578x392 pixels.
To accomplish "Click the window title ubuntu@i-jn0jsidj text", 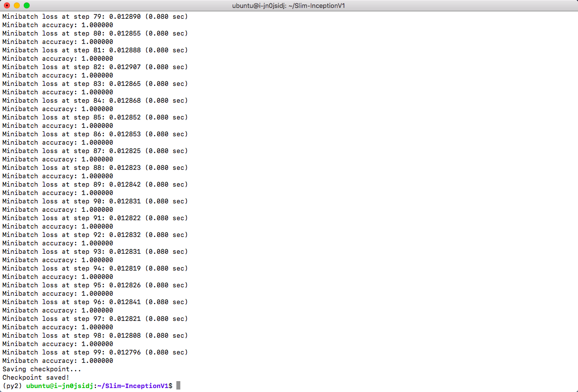I will pos(289,5).
